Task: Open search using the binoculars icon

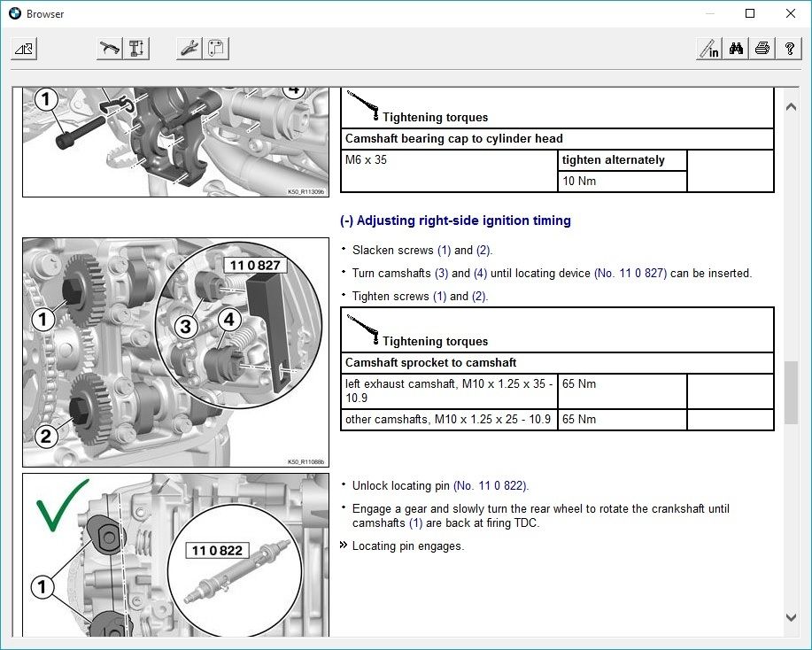Action: click(x=737, y=49)
